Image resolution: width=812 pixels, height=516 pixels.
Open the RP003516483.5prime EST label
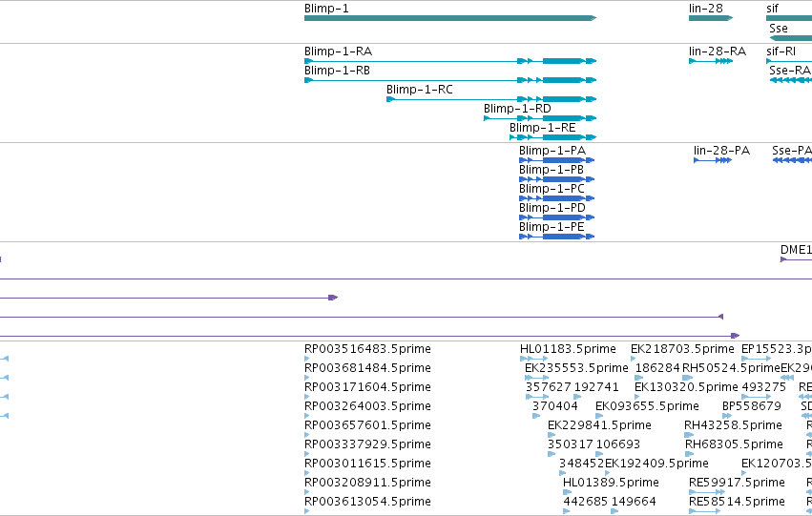367,349
